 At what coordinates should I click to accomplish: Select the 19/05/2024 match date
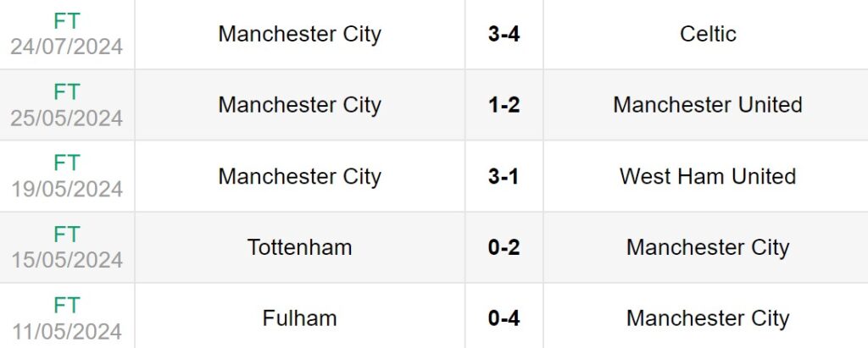coord(66,189)
